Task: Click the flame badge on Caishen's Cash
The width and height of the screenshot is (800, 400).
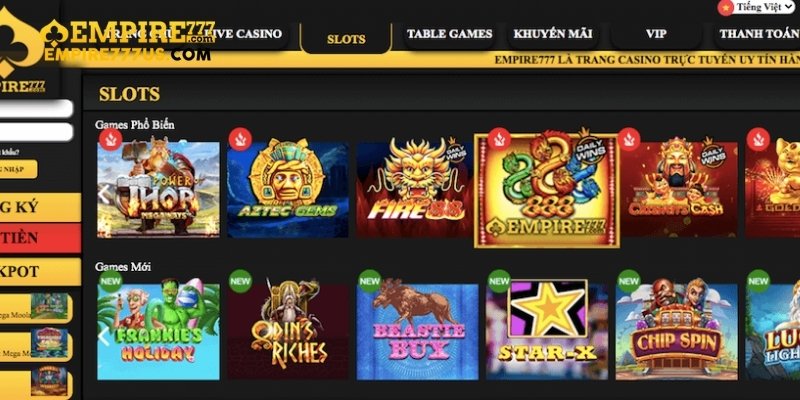Action: (x=629, y=139)
